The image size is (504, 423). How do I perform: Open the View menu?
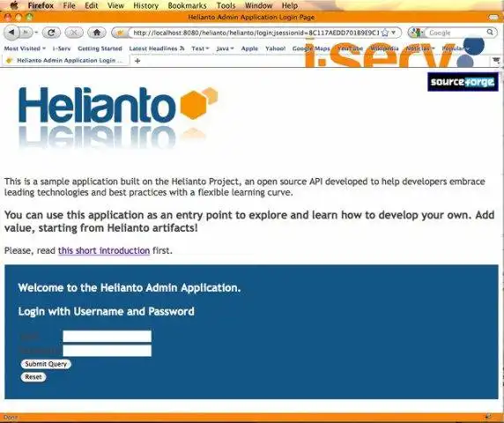point(115,5)
